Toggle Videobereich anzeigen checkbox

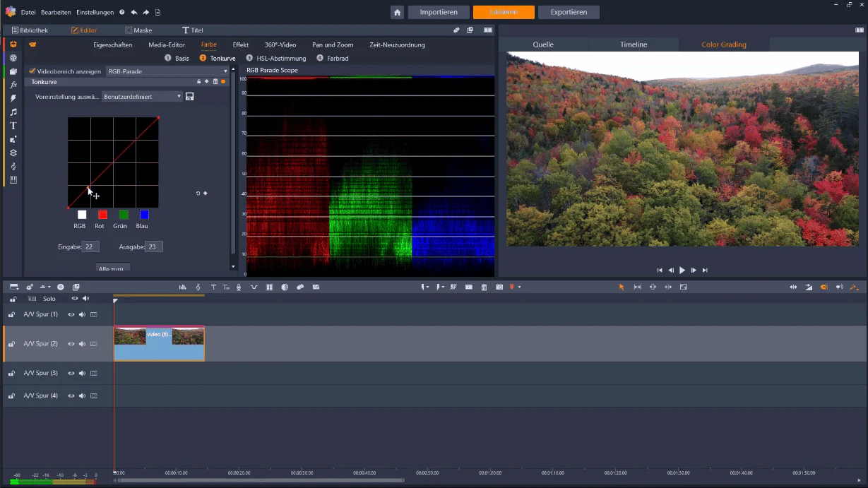pyautogui.click(x=32, y=71)
